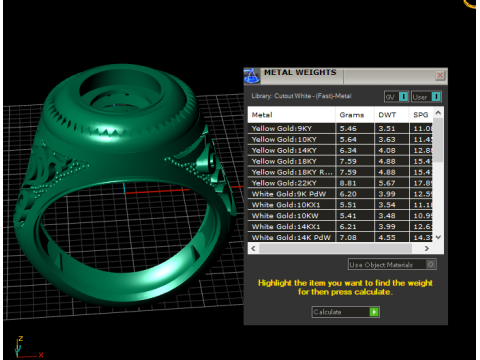Select the Yellow Gold:9KY row

[x=340, y=128]
